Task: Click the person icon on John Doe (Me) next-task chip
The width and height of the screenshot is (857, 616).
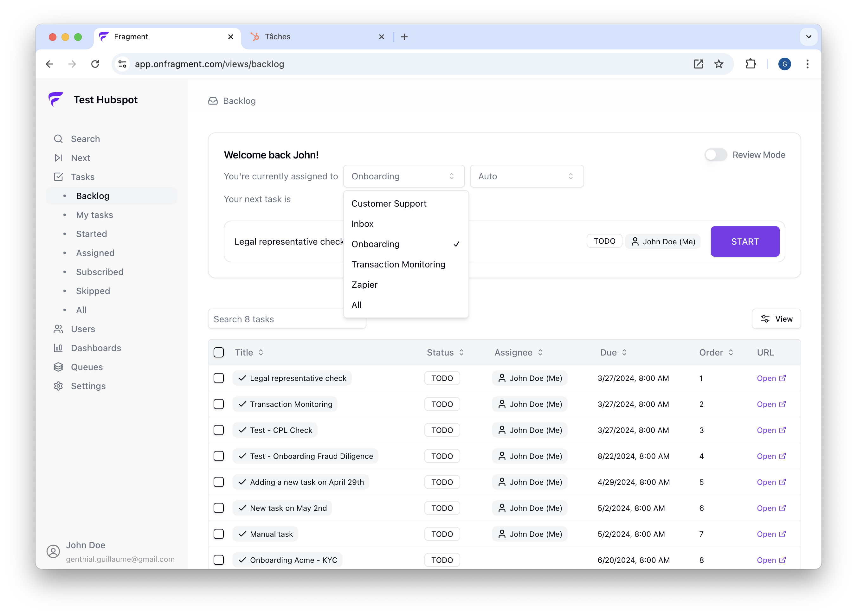Action: point(635,241)
